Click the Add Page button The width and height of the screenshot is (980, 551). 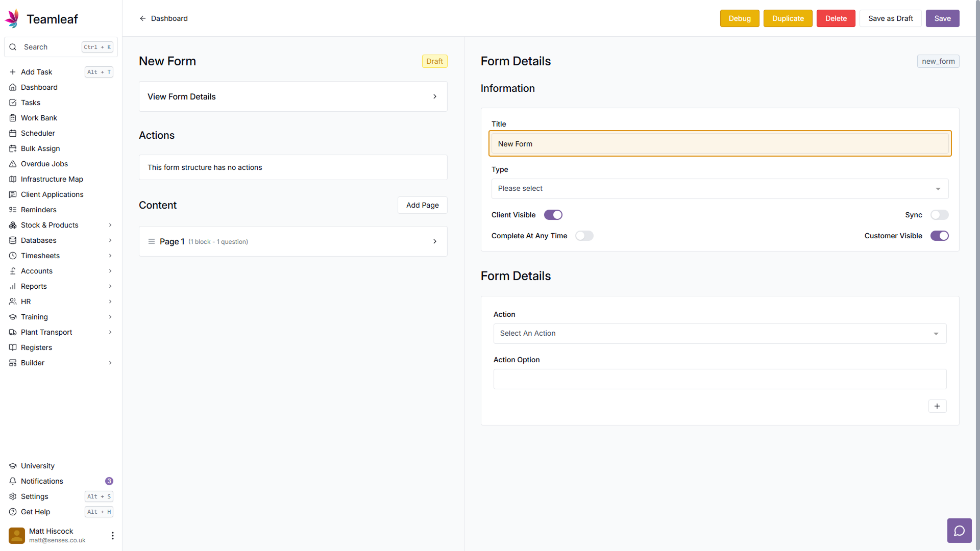(x=422, y=205)
